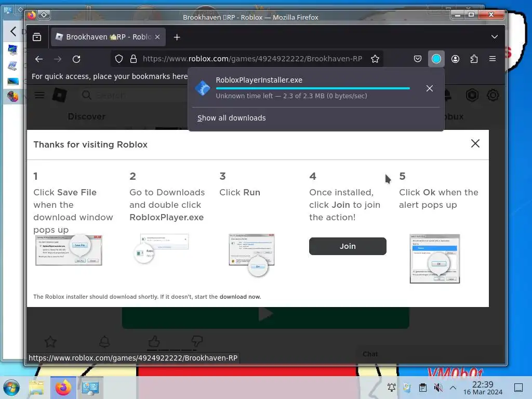Cancel RobloxPlayerInstaller.exe download with X
Viewport: 532px width, 399px height.
pos(430,88)
